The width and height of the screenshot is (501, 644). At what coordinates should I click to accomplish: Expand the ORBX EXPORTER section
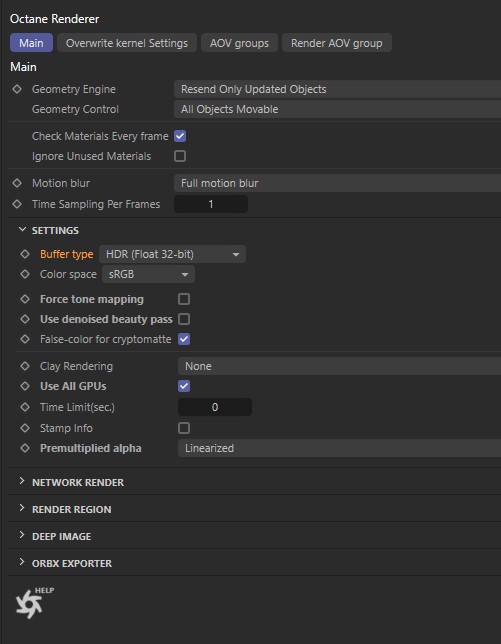[22, 563]
